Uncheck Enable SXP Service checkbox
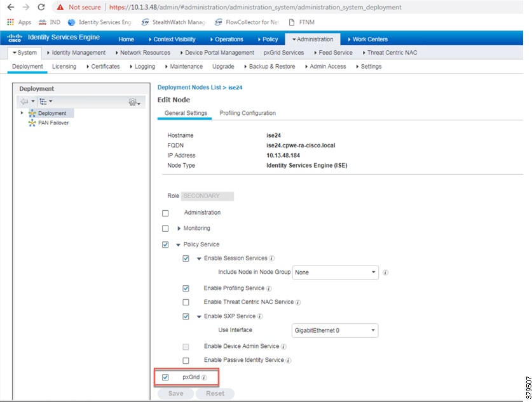 [186, 316]
